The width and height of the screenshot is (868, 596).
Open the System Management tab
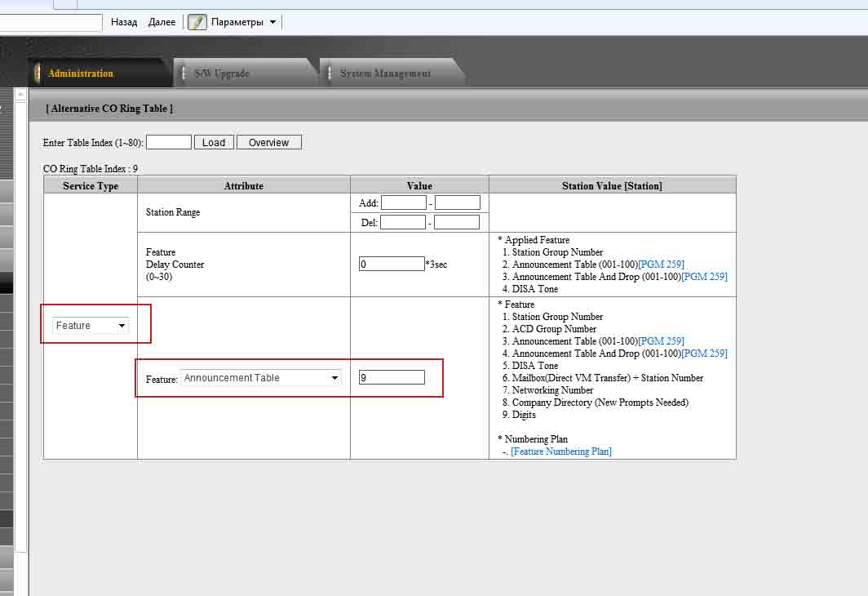point(385,73)
